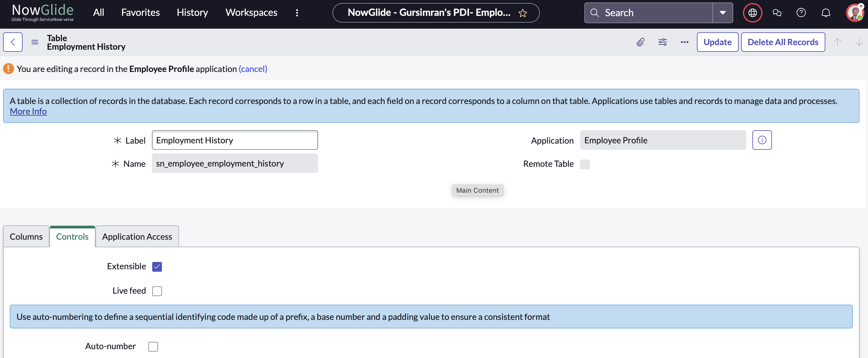
Task: Click the NowGlide PDI title pill
Action: [x=436, y=13]
